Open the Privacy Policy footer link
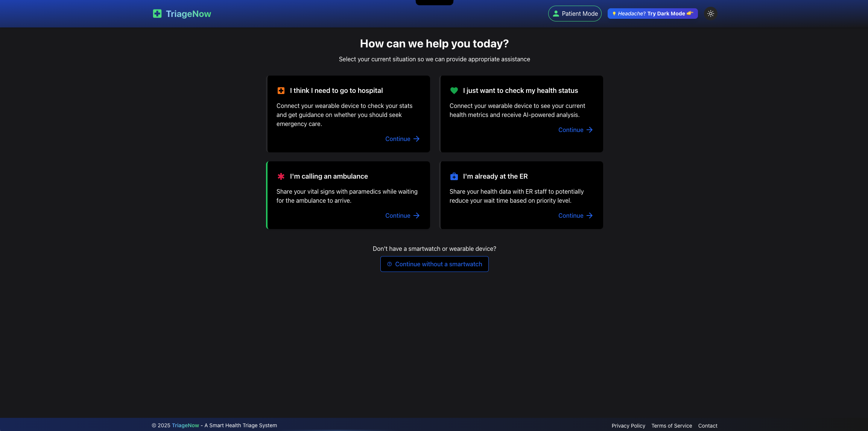868x431 pixels. tap(628, 426)
